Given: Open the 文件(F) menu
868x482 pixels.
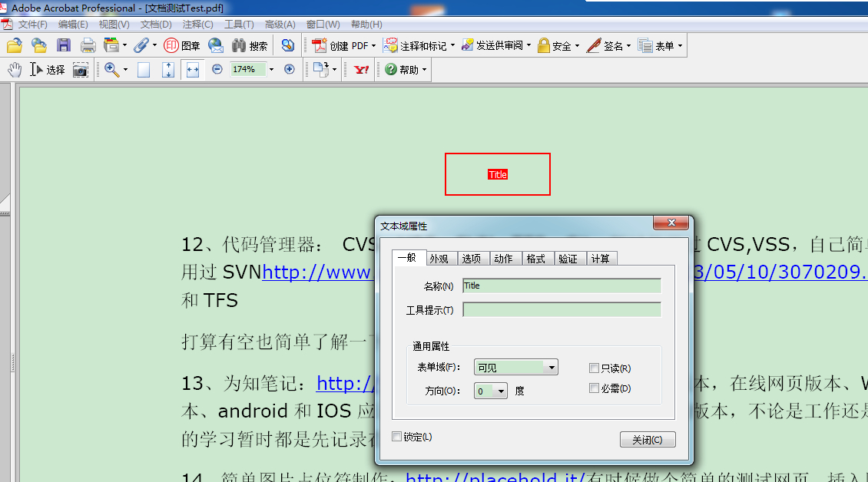Looking at the screenshot, I should [x=32, y=25].
